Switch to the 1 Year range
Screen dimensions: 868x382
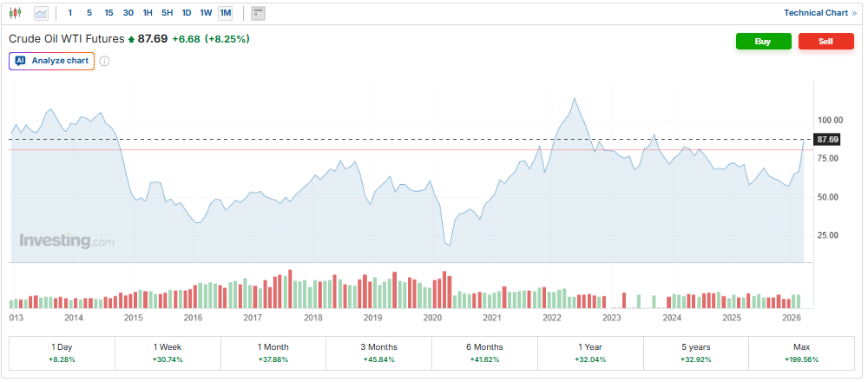coord(590,352)
